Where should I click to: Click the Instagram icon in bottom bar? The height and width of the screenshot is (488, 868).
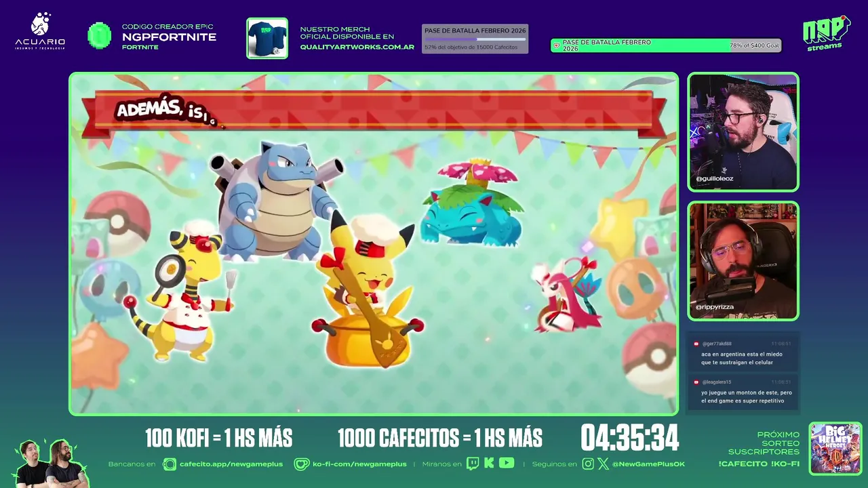(x=588, y=464)
